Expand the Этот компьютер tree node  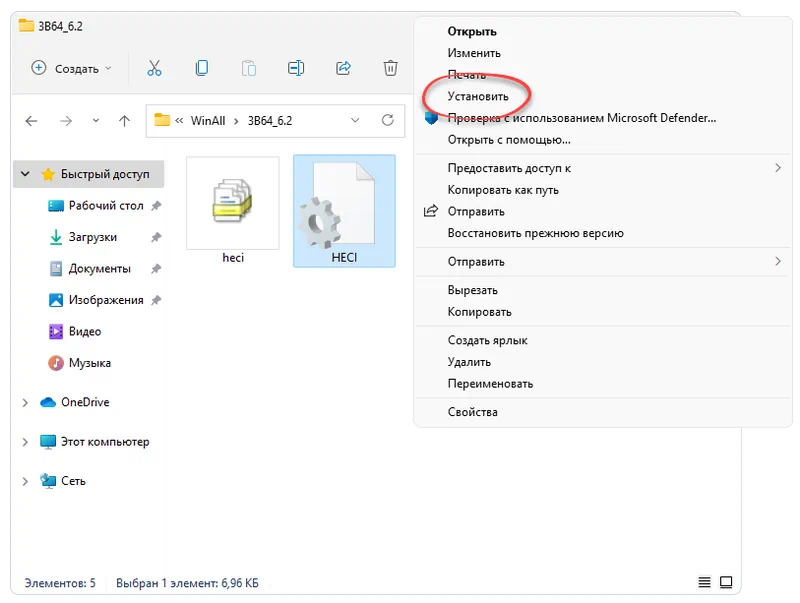coord(25,442)
